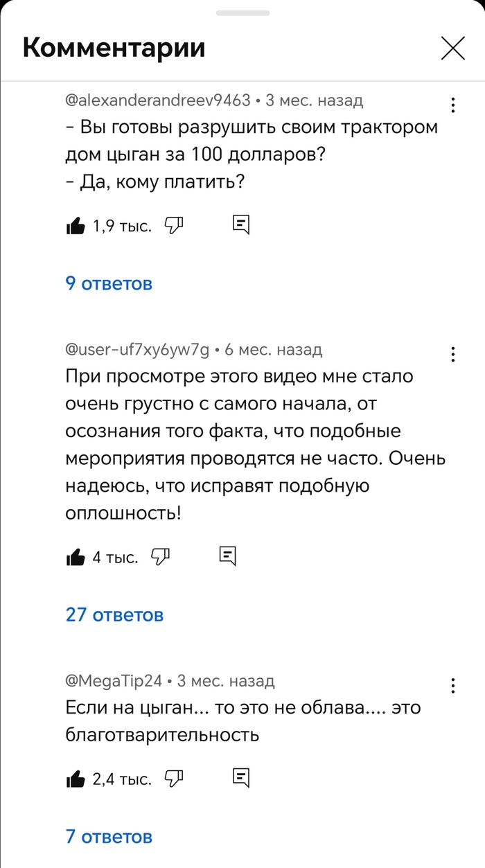Reply to the @MegaTip24 comment
Image resolution: width=485 pixels, height=868 pixels.
[x=240, y=778]
